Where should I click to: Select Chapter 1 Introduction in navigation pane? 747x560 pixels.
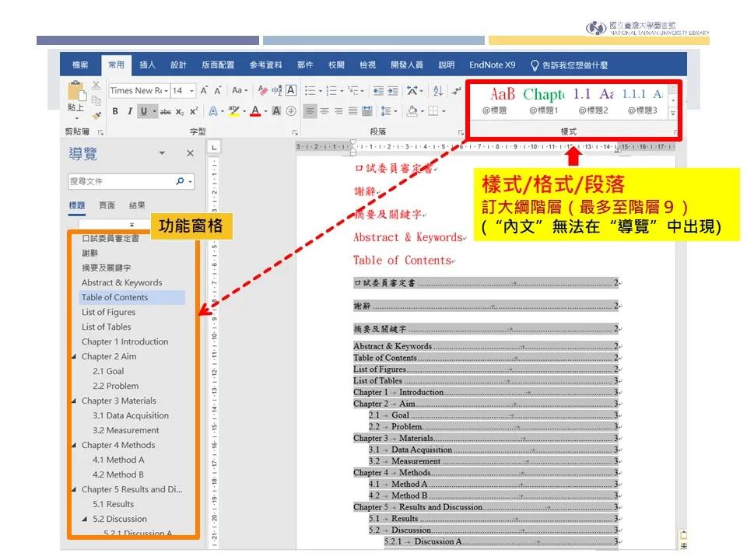pos(124,341)
